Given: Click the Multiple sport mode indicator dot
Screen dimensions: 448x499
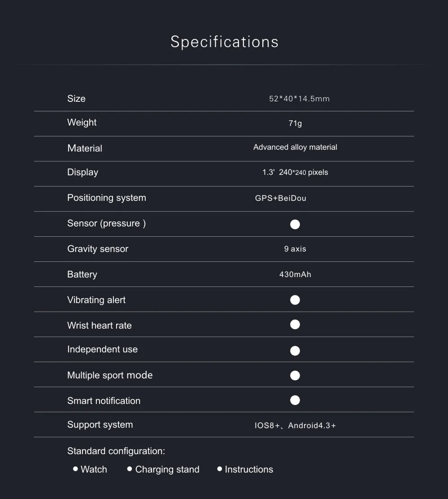Looking at the screenshot, I should 295,375.
